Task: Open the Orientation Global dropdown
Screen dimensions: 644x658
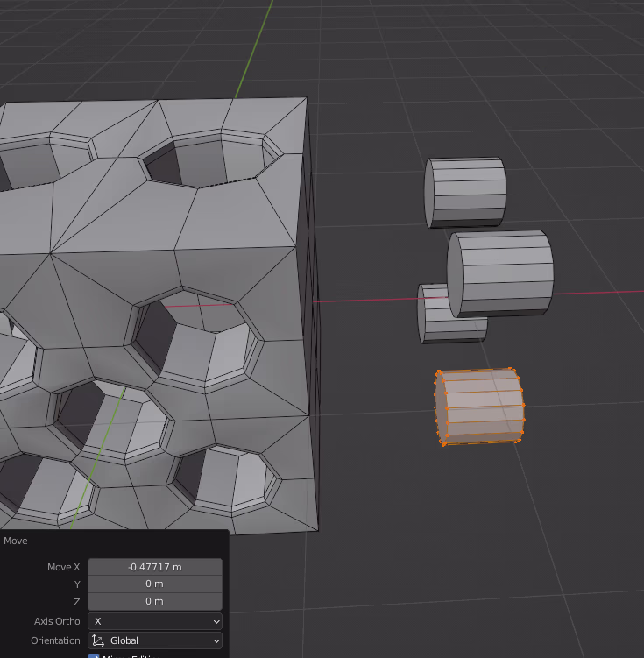Action: [x=155, y=640]
